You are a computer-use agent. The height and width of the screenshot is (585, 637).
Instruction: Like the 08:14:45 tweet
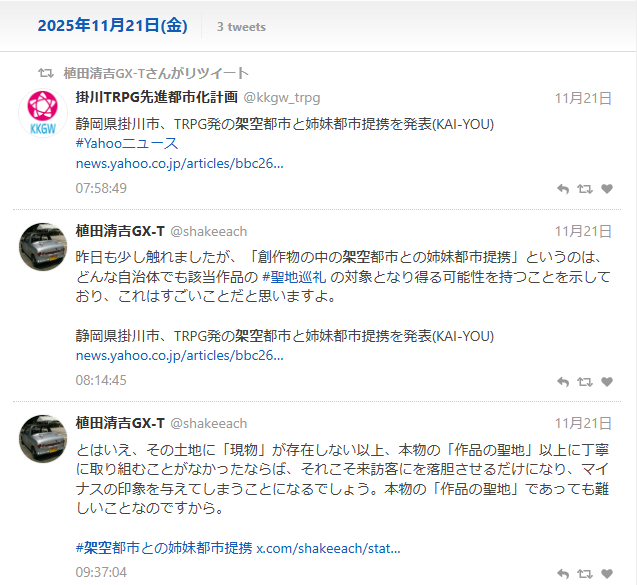pyautogui.click(x=607, y=381)
